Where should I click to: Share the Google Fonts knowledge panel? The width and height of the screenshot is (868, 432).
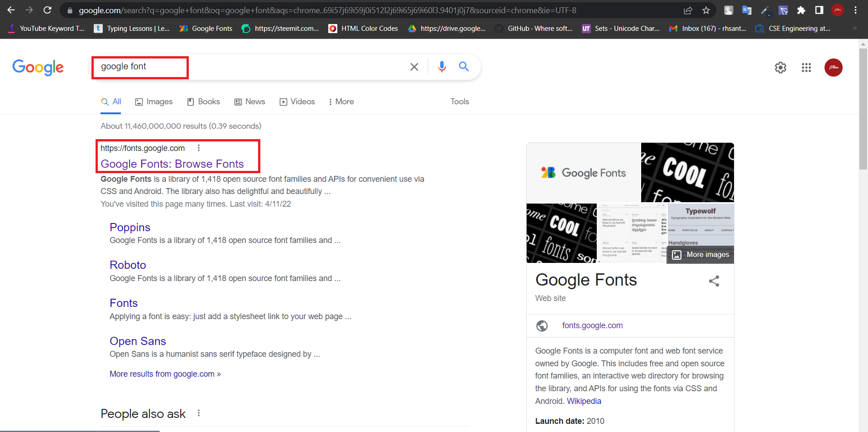714,281
